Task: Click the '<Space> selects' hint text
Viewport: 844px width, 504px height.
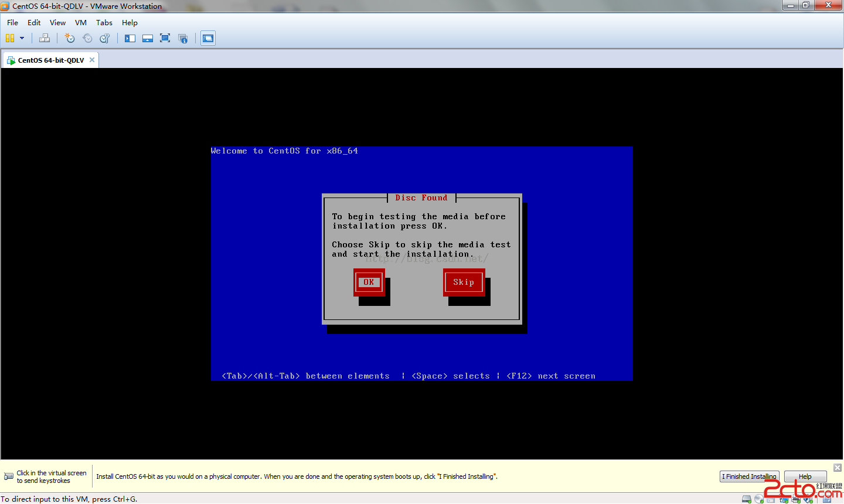Action: click(451, 376)
